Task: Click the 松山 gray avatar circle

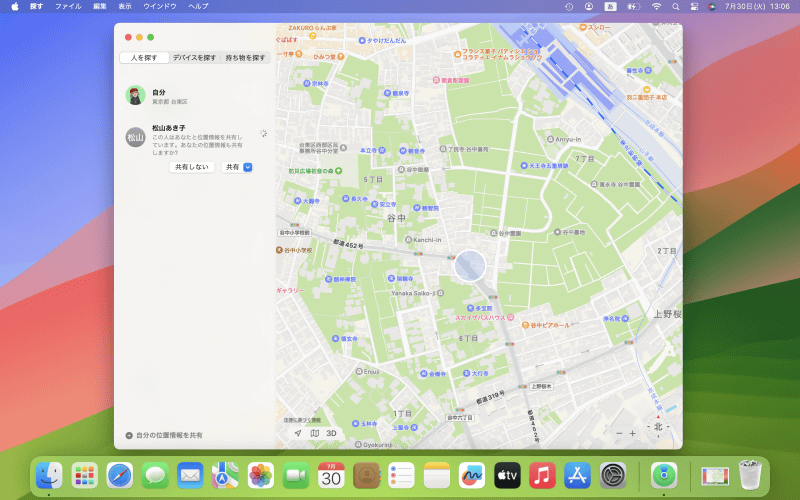Action: click(x=136, y=137)
